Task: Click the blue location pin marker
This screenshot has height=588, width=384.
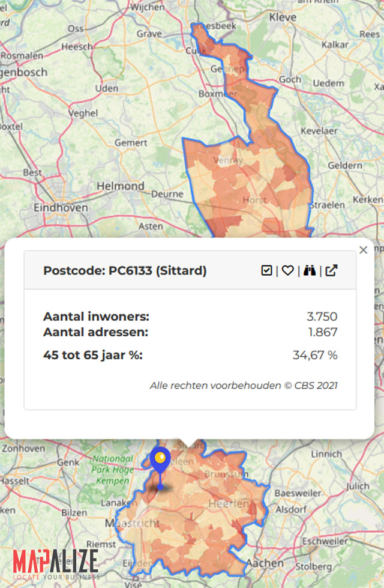Action: click(x=160, y=462)
